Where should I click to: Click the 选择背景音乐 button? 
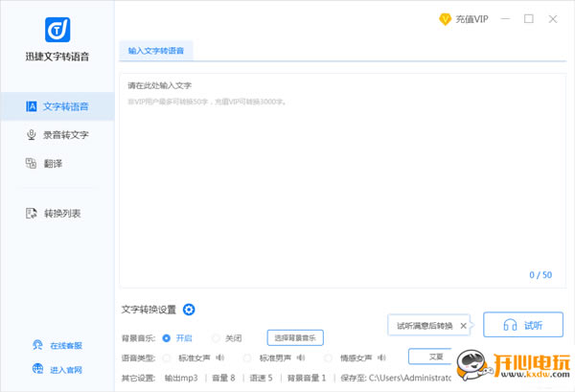pos(294,337)
